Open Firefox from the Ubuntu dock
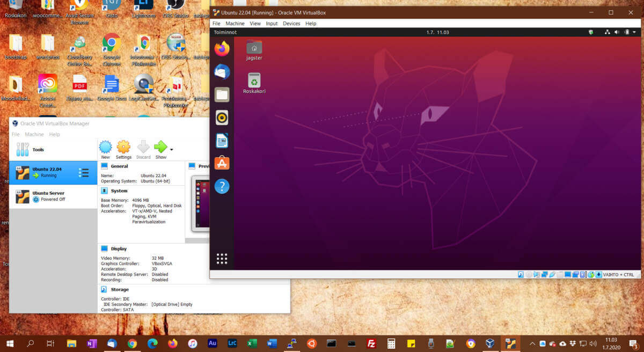 (222, 49)
